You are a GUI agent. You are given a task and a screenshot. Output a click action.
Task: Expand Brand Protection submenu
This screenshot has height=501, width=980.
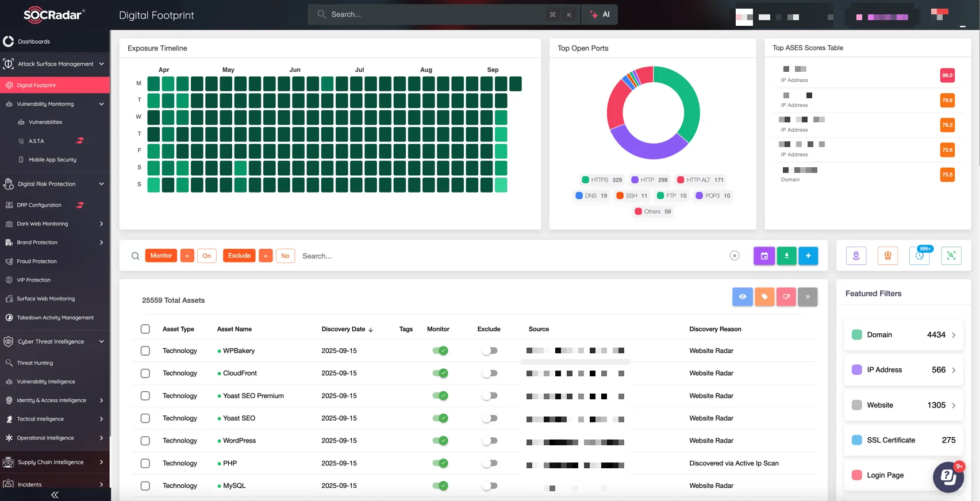[x=101, y=242]
